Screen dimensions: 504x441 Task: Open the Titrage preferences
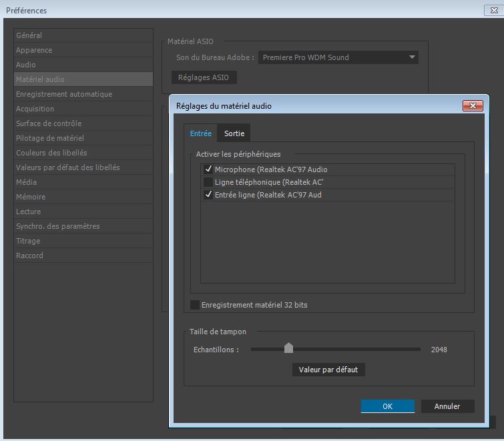pos(83,241)
